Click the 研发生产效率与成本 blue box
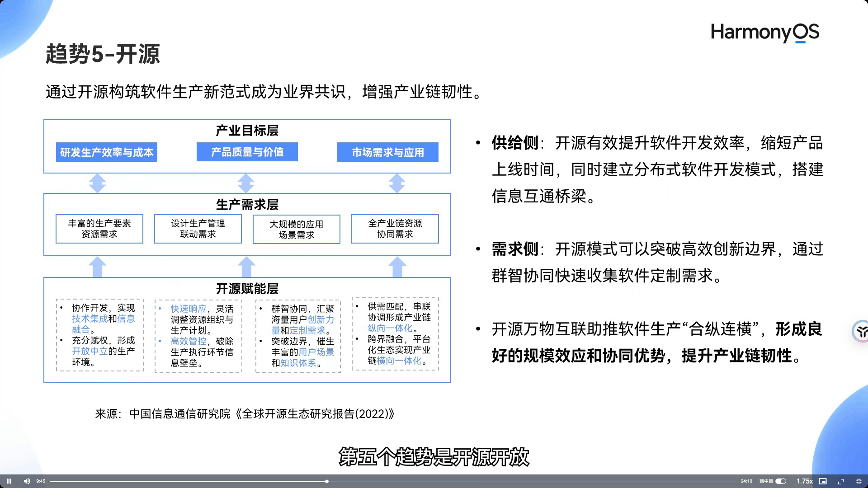Image resolution: width=868 pixels, height=488 pixels. coord(107,152)
